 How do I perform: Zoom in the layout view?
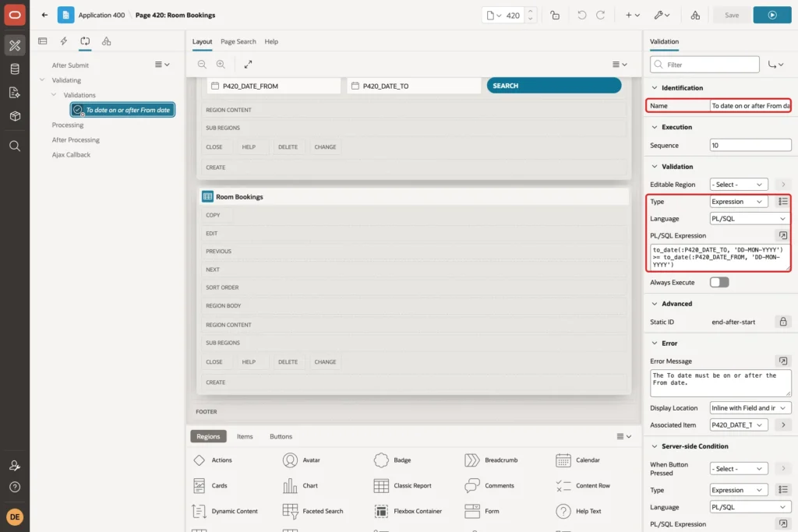click(x=221, y=64)
